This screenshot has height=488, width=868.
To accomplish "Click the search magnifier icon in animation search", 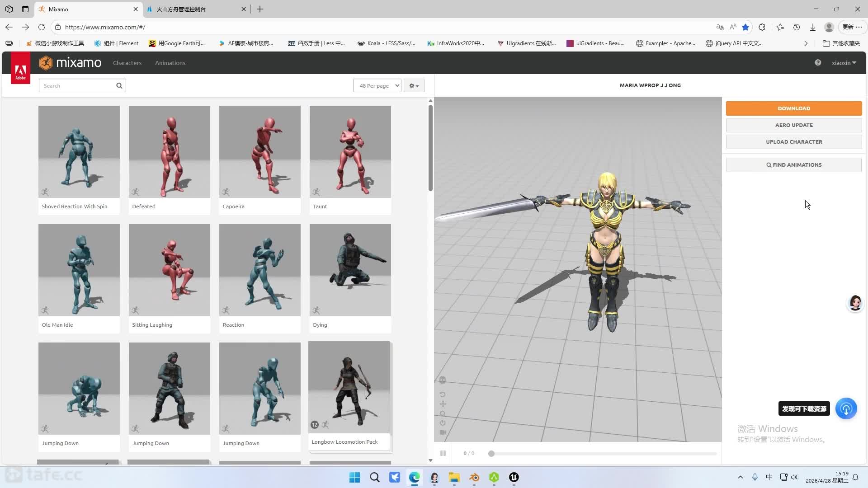I will pos(119,85).
